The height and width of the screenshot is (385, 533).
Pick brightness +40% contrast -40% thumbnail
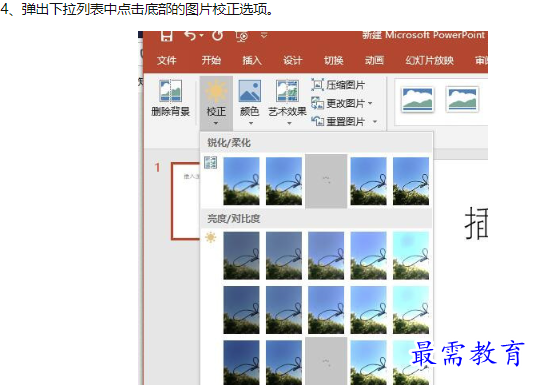411,256
